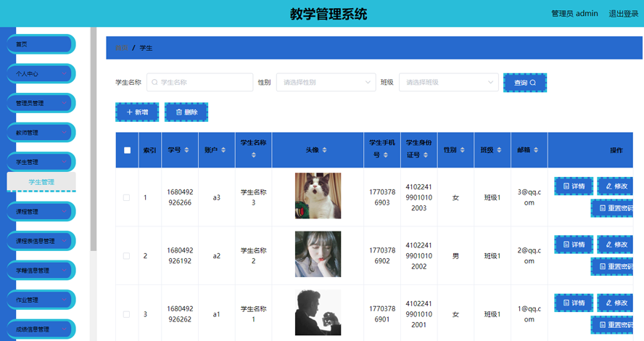Select the 学生管理 submenu item

click(x=41, y=182)
